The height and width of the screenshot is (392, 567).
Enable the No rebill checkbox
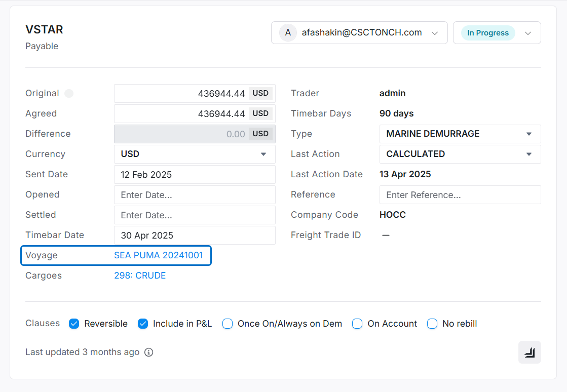(x=432, y=324)
